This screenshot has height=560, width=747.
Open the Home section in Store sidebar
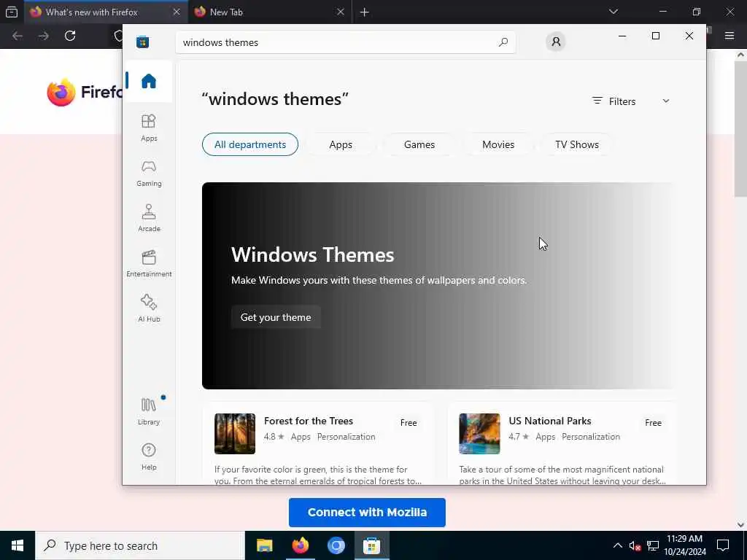click(149, 81)
